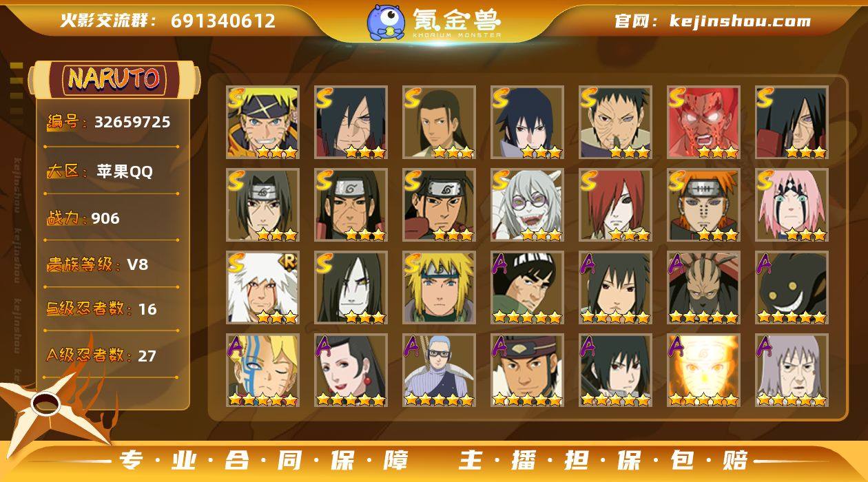This screenshot has width=868, height=482.
Task: Choose elderly gray-haired Chiyo A-rank portrait
Action: coord(792,370)
